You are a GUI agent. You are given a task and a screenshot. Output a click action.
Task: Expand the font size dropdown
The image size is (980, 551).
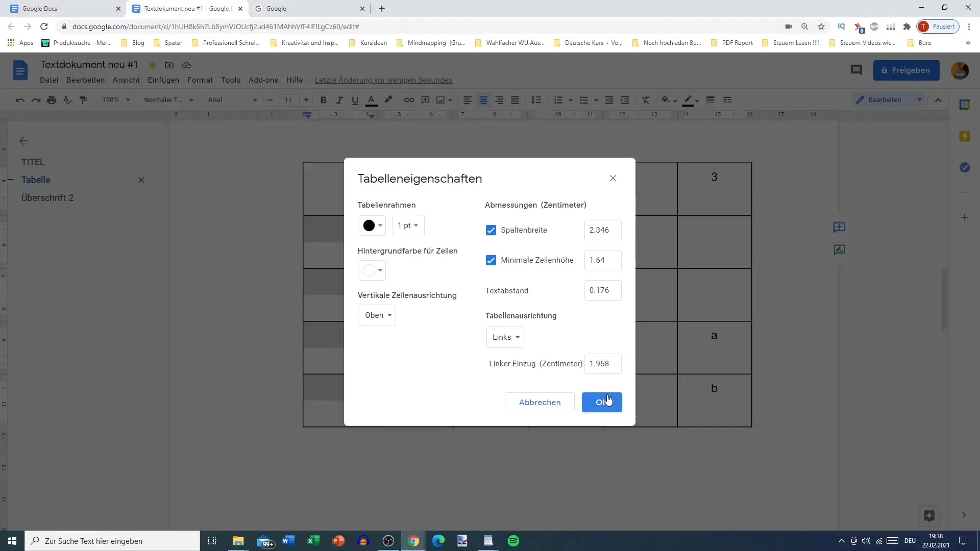pos(288,99)
